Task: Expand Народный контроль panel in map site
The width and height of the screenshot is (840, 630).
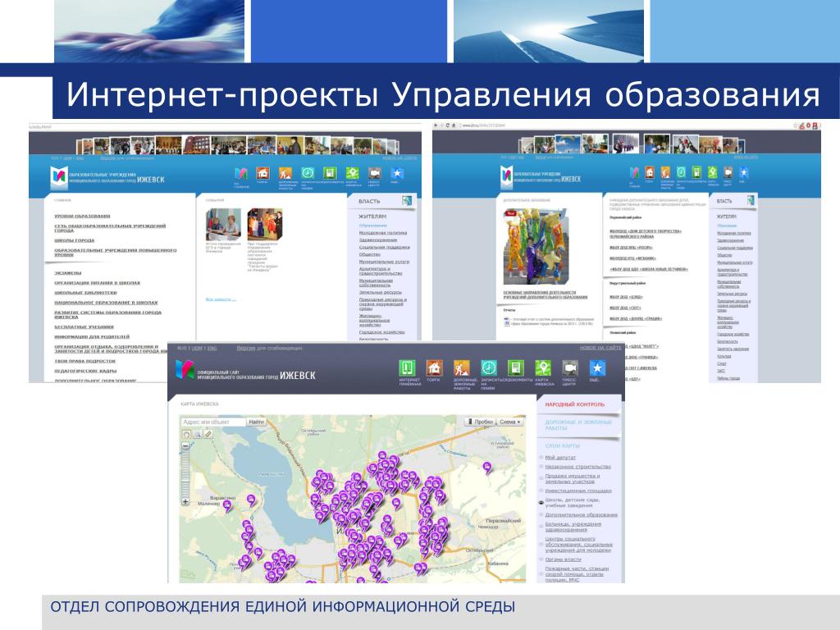Action: pyautogui.click(x=575, y=404)
